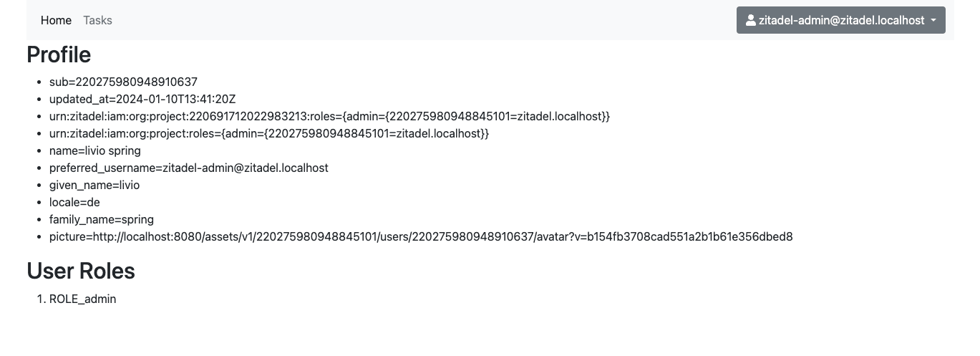Select the urn:zitadel:iam:org:project:roles claim line
This screenshot has height=356, width=980.
pyautogui.click(x=268, y=133)
